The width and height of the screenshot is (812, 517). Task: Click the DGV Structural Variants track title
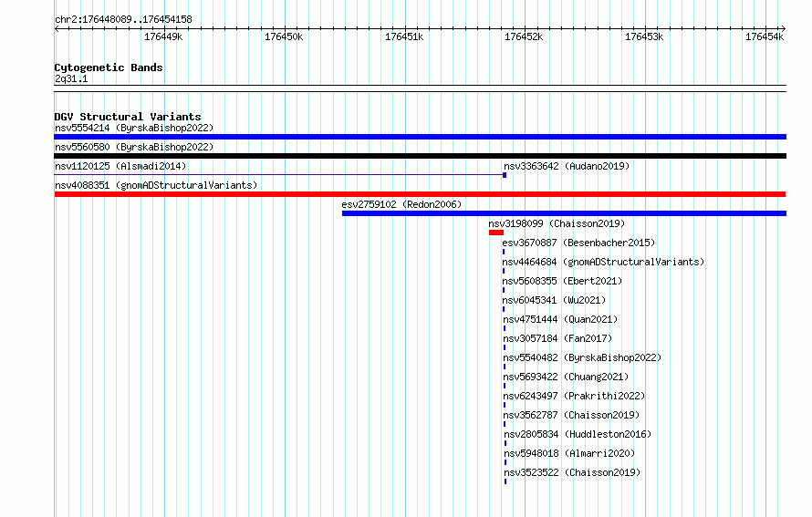point(128,117)
